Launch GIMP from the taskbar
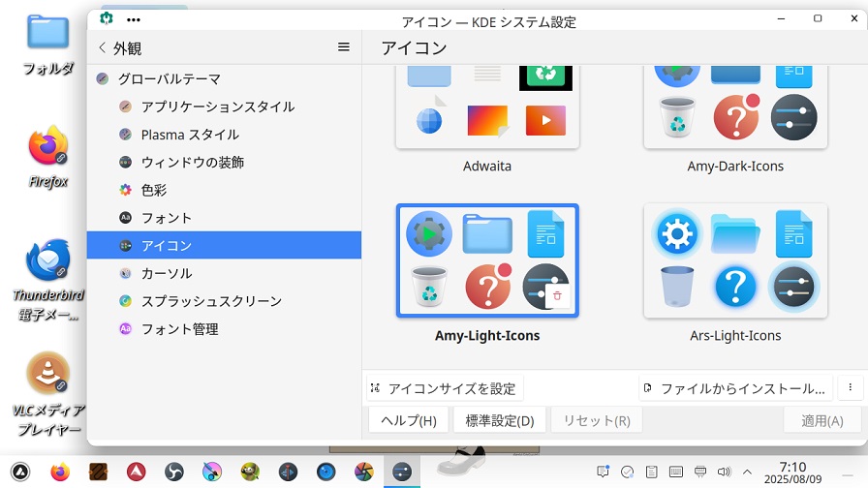The width and height of the screenshot is (868, 488). [250, 472]
